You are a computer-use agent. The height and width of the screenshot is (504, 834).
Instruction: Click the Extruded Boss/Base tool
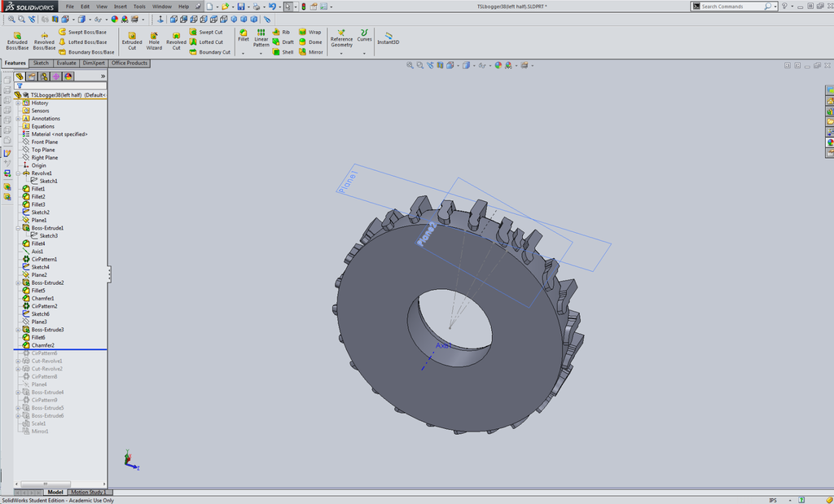coord(16,40)
